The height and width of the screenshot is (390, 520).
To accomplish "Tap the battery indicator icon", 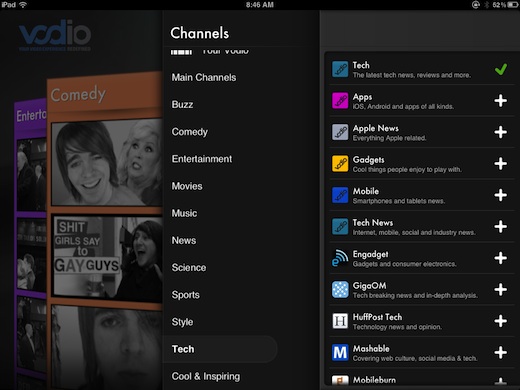I will pyautogui.click(x=513, y=5).
